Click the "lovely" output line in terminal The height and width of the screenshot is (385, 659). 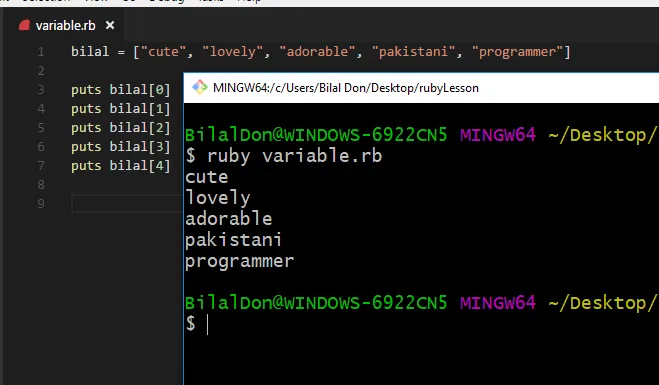218,198
